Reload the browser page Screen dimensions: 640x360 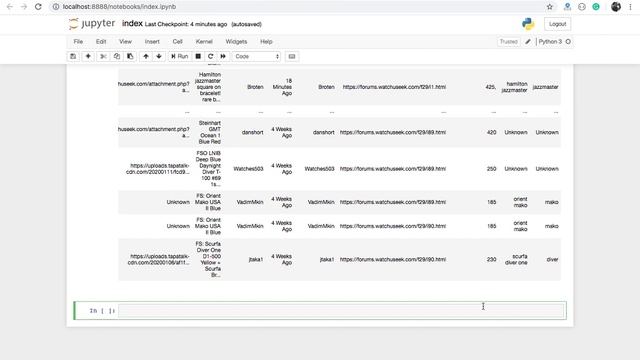[38, 7]
